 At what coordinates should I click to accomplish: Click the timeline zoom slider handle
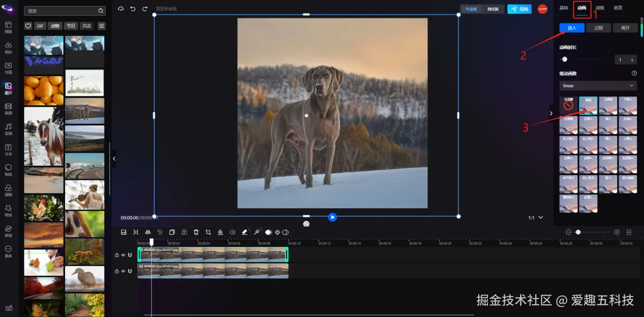578,232
